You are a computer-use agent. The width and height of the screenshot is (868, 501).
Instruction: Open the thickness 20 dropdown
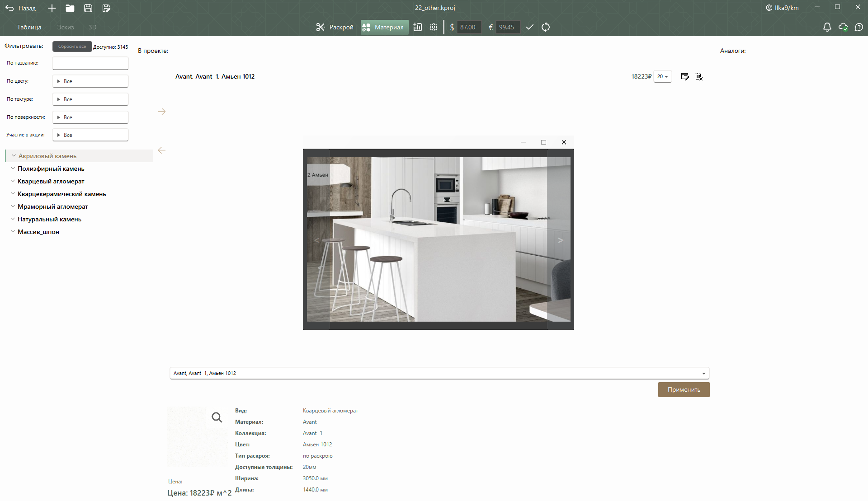[663, 76]
